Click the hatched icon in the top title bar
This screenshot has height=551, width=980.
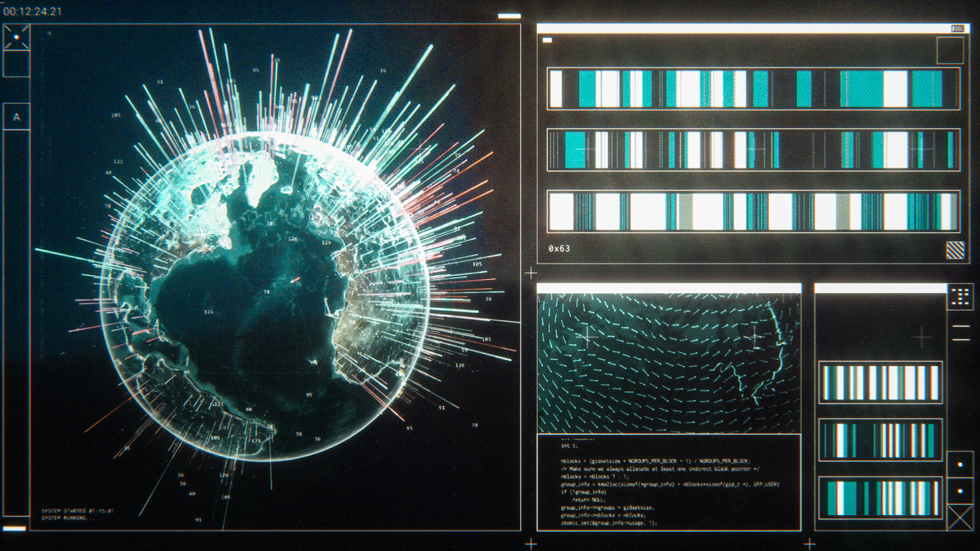pyautogui.click(x=958, y=29)
